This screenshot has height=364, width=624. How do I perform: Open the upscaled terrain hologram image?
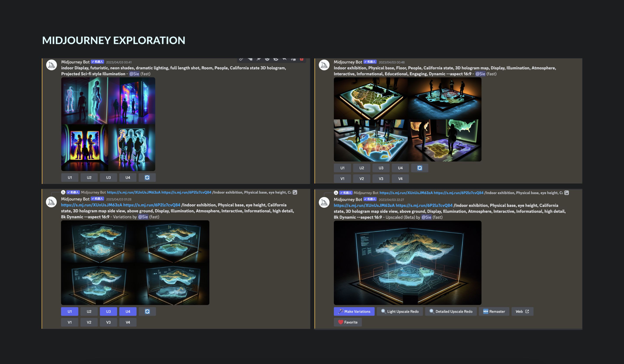click(x=407, y=262)
